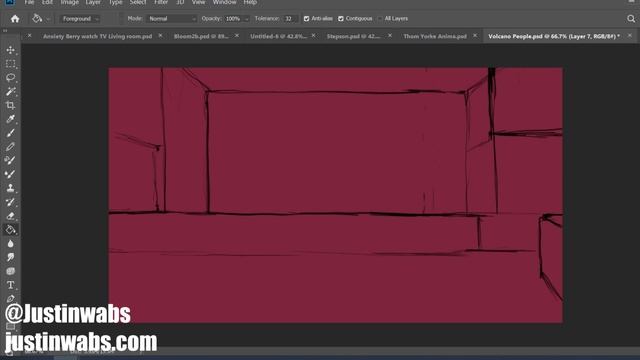Select the Blur tool
The height and width of the screenshot is (360, 640).
[11, 244]
